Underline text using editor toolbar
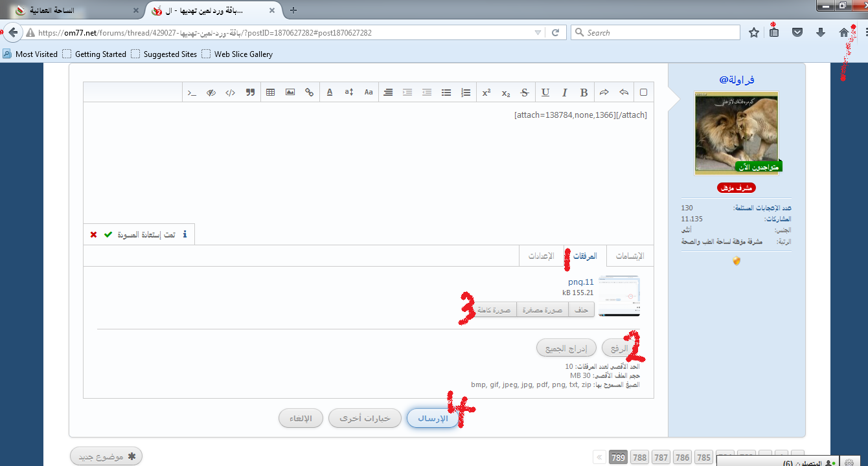 545,93
